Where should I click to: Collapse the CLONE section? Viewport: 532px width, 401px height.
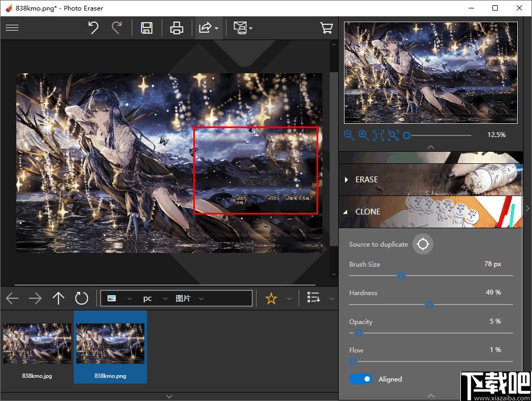[x=430, y=211]
